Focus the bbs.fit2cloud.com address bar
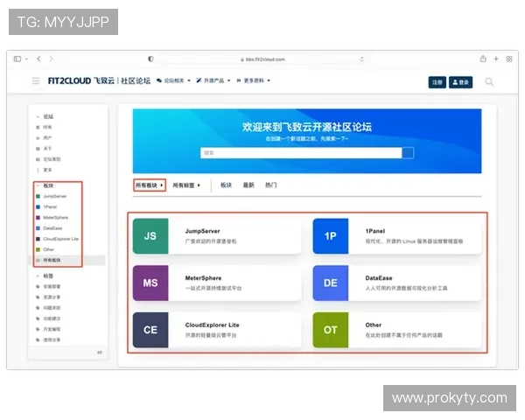 tap(262, 59)
